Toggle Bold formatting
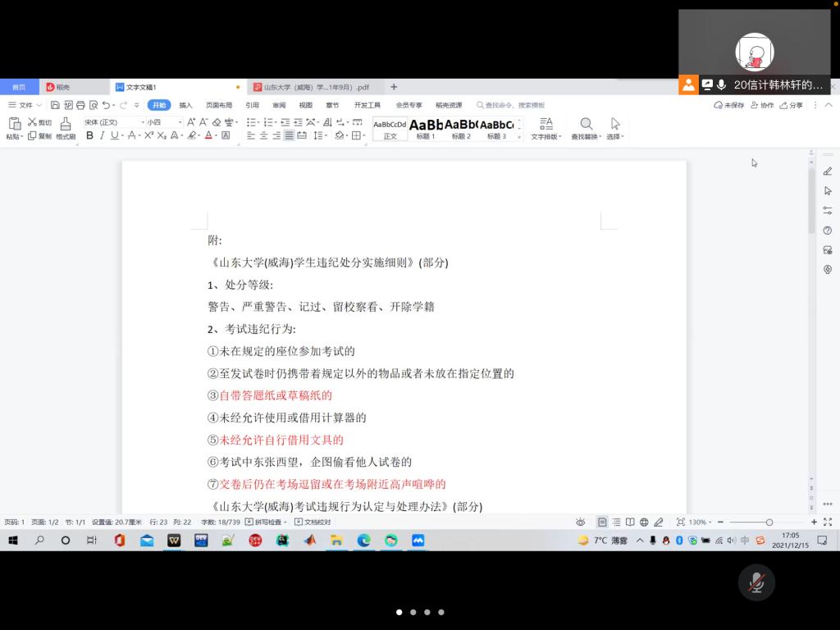Screen dimensions: 840x630 pyautogui.click(x=89, y=135)
